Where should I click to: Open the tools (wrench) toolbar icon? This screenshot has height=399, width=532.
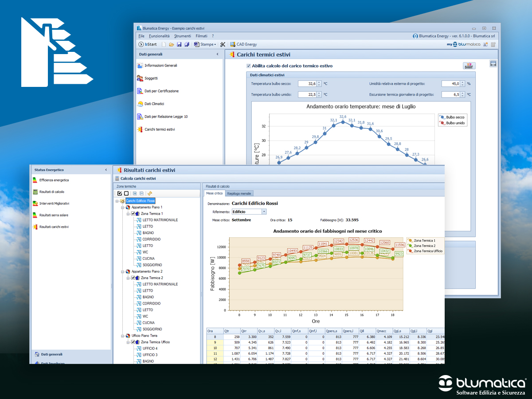tap(223, 44)
